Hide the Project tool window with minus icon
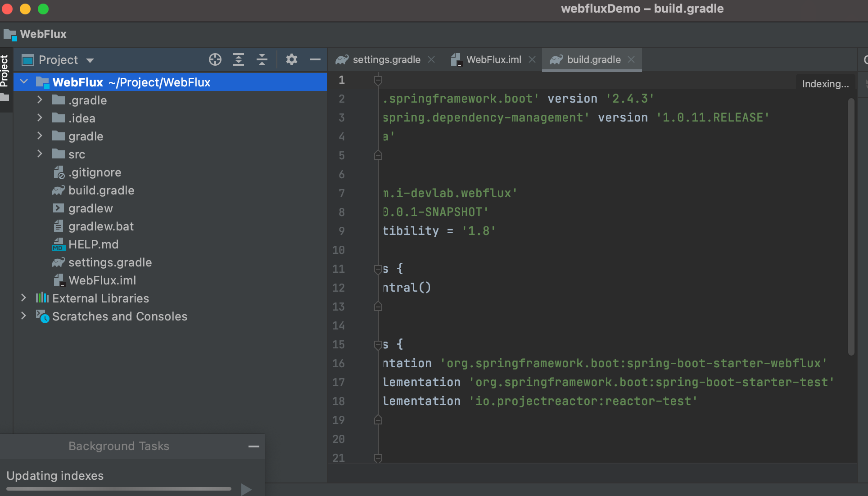 pyautogui.click(x=315, y=59)
